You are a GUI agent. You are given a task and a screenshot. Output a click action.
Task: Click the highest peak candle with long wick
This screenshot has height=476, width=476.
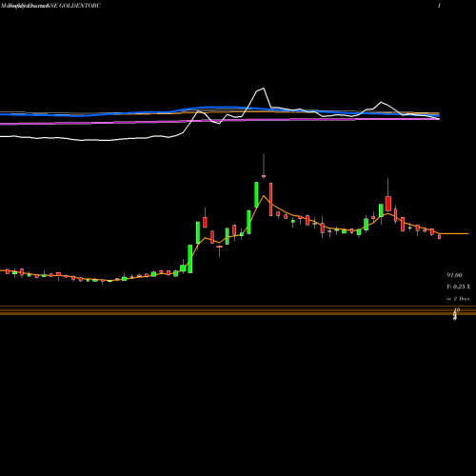(x=264, y=167)
